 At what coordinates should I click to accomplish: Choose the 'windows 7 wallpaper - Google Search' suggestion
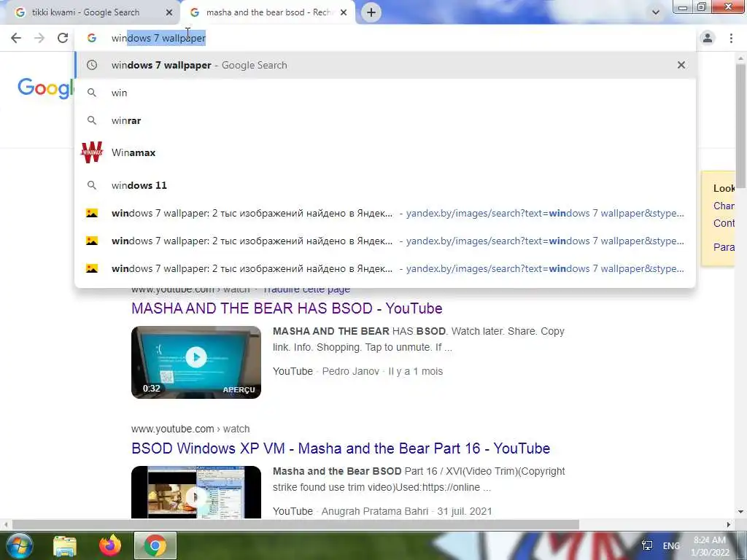pyautogui.click(x=385, y=65)
